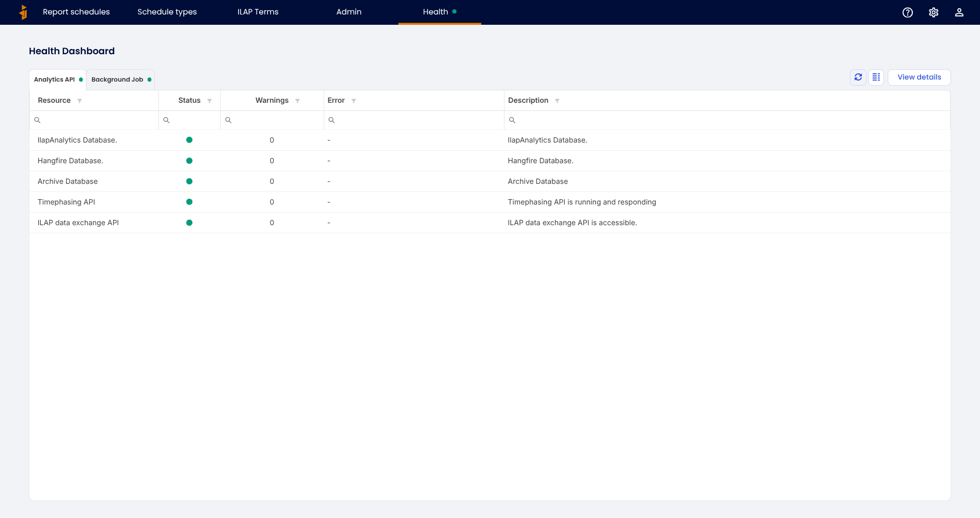Go to Report schedules
Screen dimensions: 980x518
click(x=76, y=12)
